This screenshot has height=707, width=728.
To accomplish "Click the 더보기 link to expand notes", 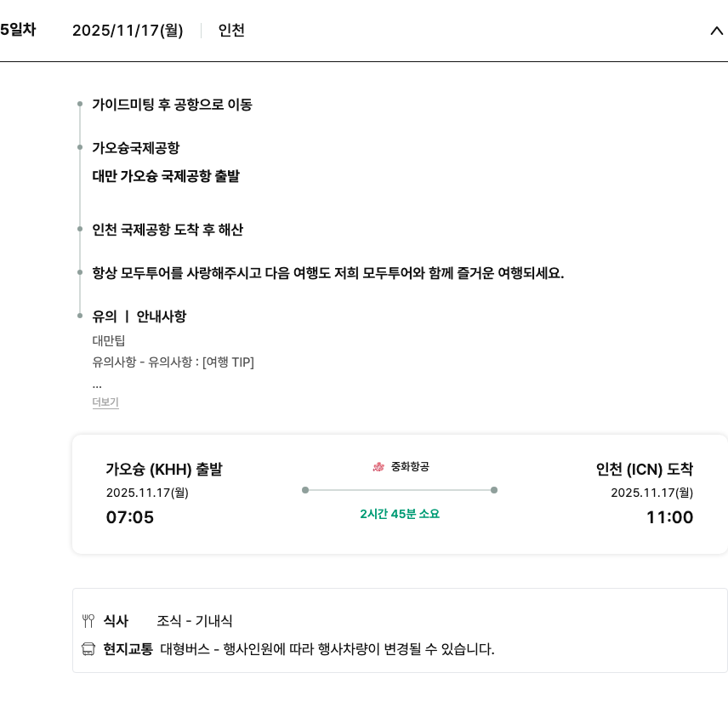I will (105, 402).
